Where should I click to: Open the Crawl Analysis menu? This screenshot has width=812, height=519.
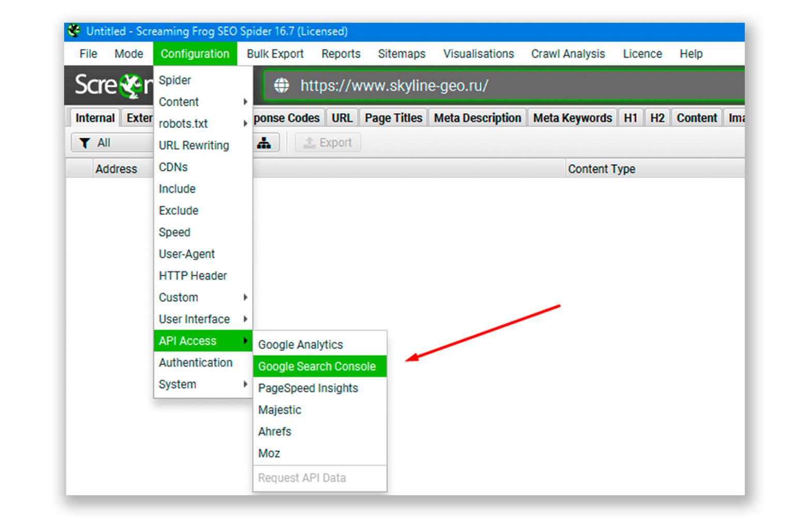click(568, 54)
